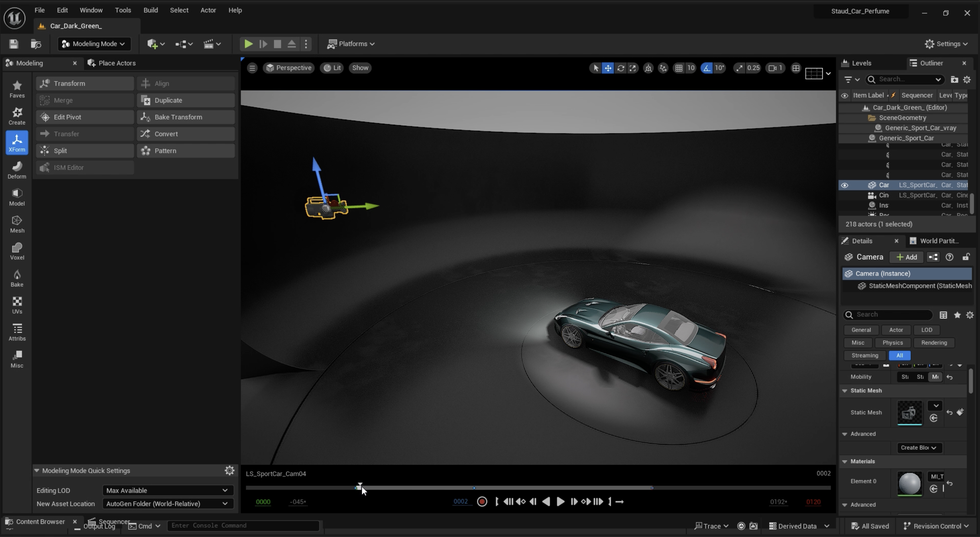Screen dimensions: 980x537
Task: Click the Edit Pivot button
Action: point(85,117)
